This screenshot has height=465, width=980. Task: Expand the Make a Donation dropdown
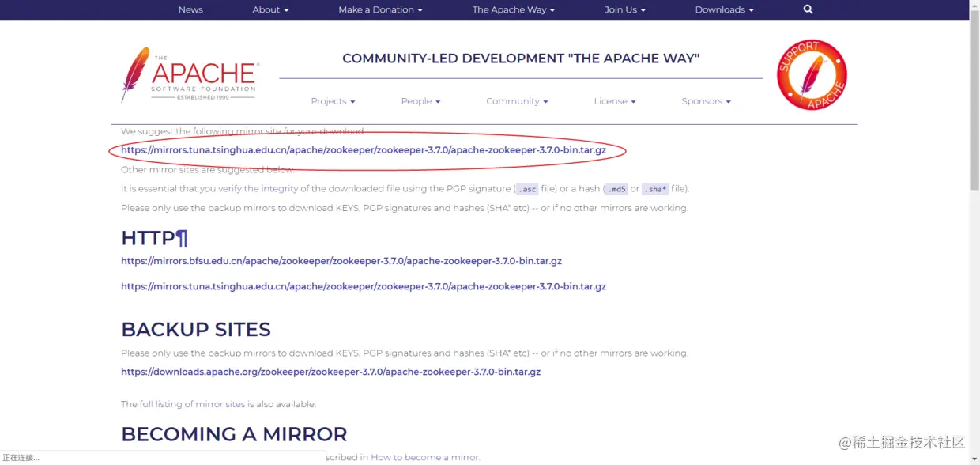[x=380, y=9]
